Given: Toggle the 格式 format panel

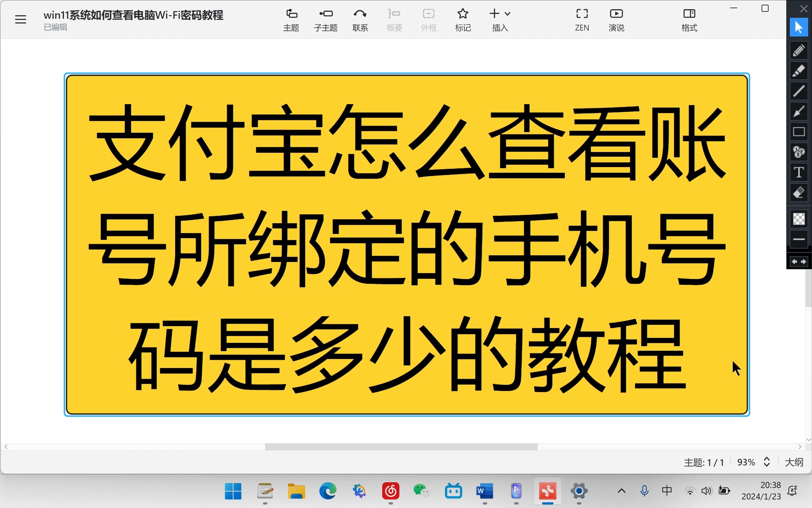Looking at the screenshot, I should pyautogui.click(x=689, y=20).
